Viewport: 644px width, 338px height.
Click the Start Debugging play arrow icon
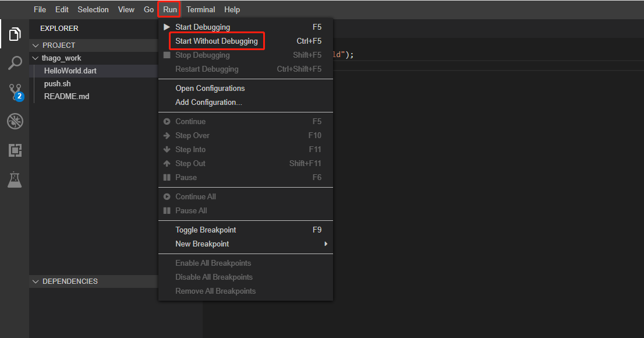167,27
